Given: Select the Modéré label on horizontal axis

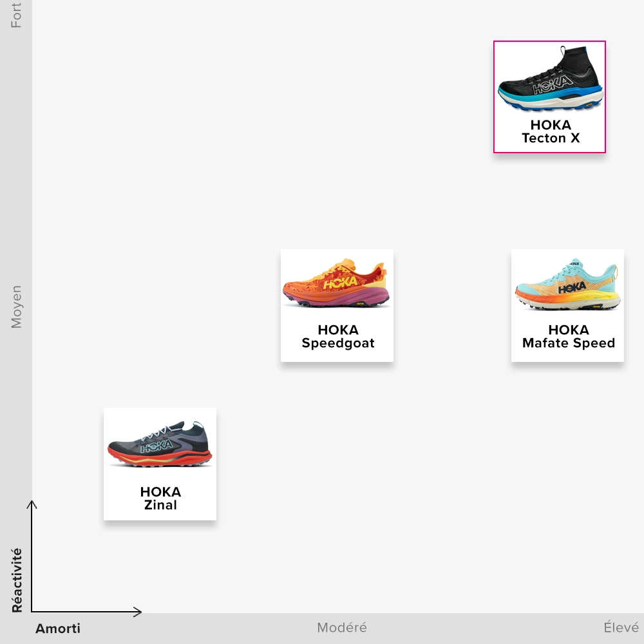Looking at the screenshot, I should pos(342,627).
